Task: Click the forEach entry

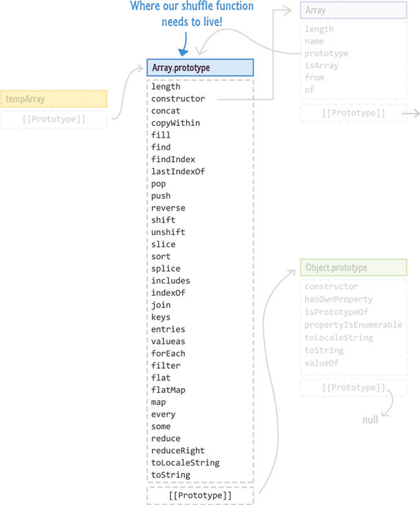Action: [168, 354]
